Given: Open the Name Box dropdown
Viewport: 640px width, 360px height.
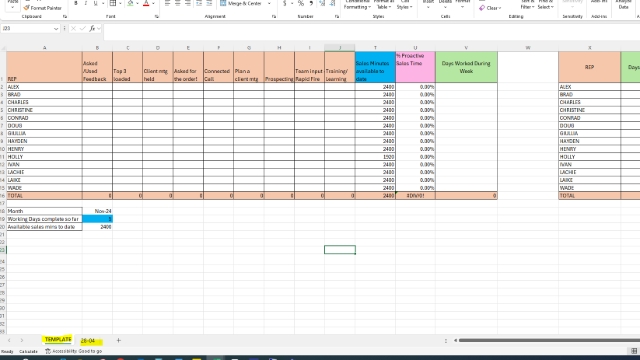Looking at the screenshot, I should click(56, 29).
